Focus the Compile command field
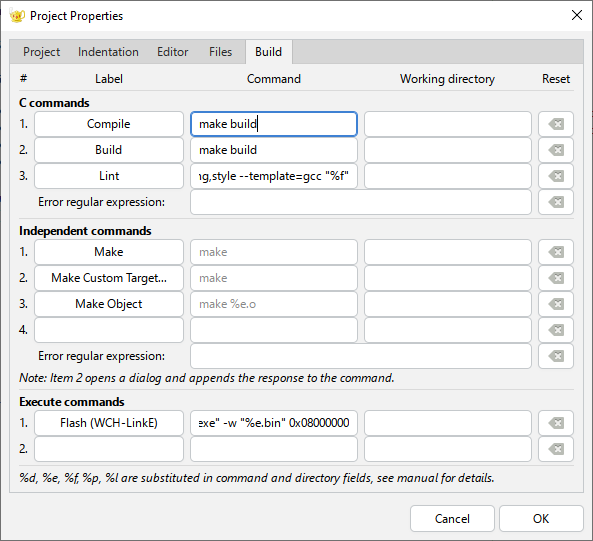 pyautogui.click(x=274, y=124)
